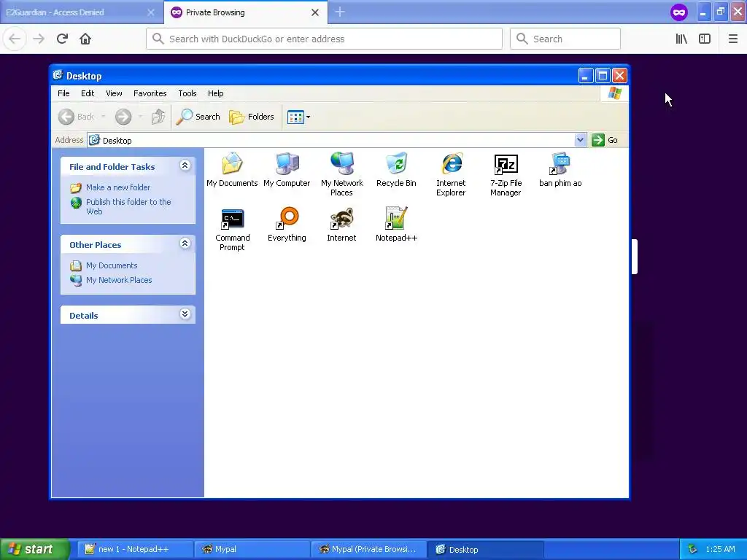This screenshot has width=747, height=560.
Task: Click the browser reload button
Action: click(62, 39)
